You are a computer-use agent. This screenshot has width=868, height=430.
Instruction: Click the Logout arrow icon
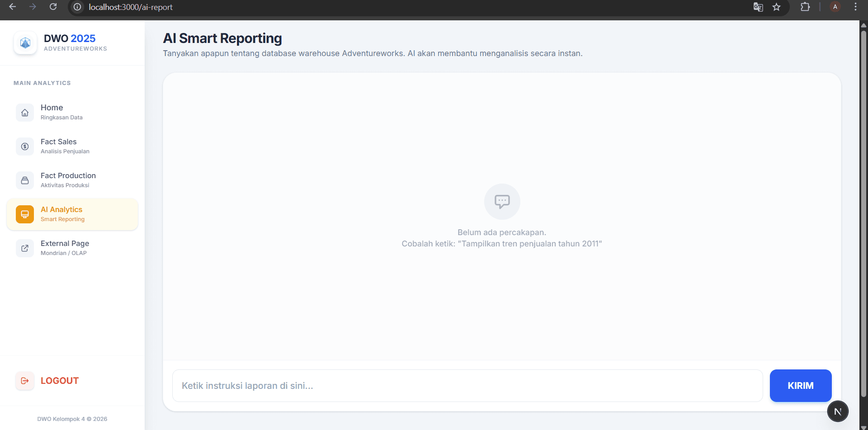click(25, 381)
